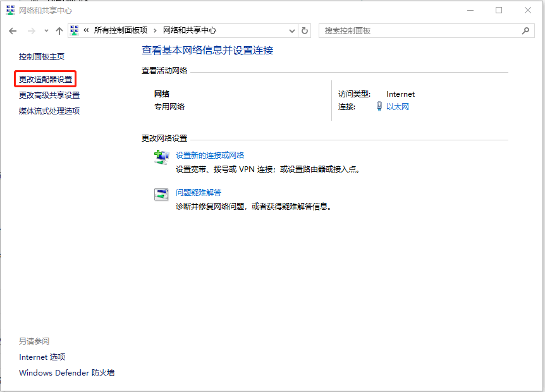Image resolution: width=545 pixels, height=392 pixels.
Task: Click the back navigation arrow
Action: [x=13, y=30]
